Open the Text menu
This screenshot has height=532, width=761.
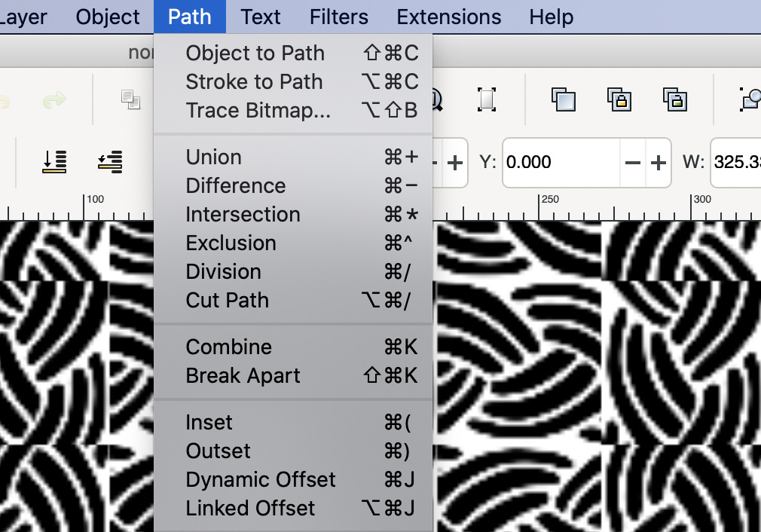point(260,17)
